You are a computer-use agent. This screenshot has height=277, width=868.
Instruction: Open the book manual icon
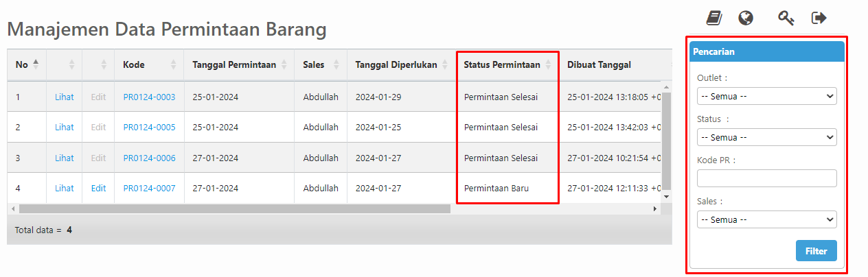pos(714,18)
